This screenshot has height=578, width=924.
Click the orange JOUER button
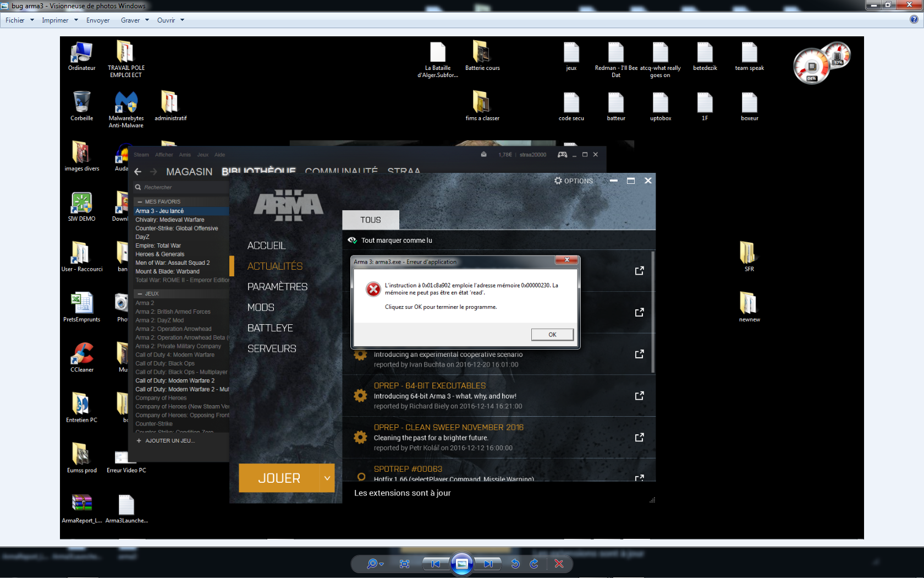coord(279,478)
